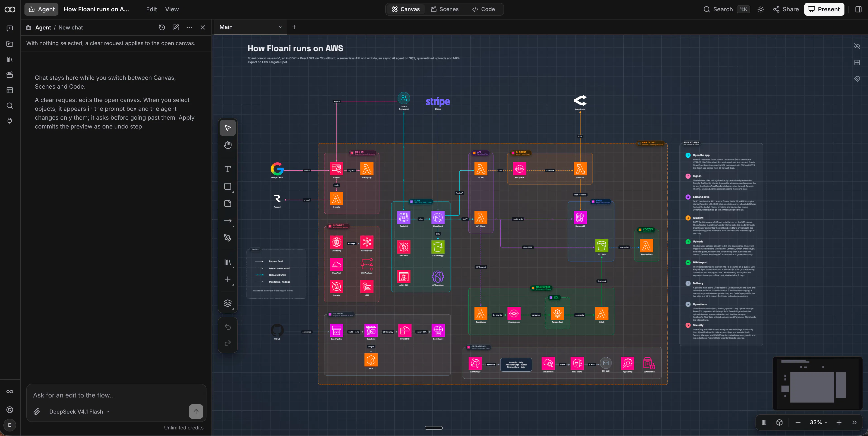868x436 pixels.
Task: Toggle canvas visibility eye-off icon
Action: [x=857, y=46]
